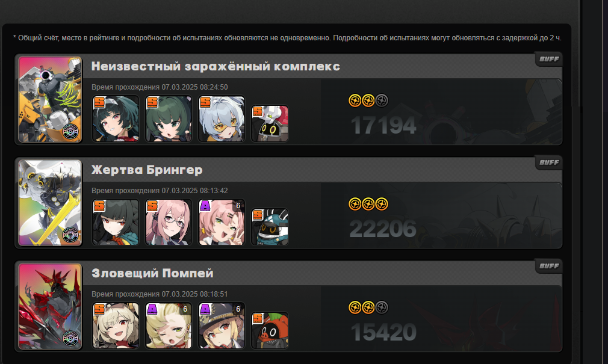Select A-rank pink-haired agent showing peace sign
The width and height of the screenshot is (608, 364).
pos(222,222)
